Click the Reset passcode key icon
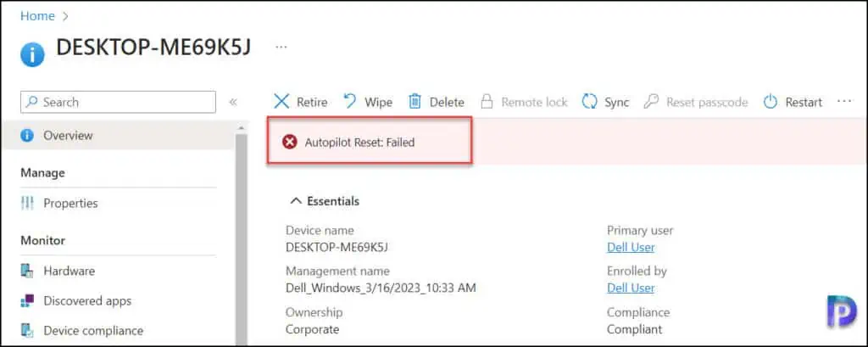 pos(651,102)
